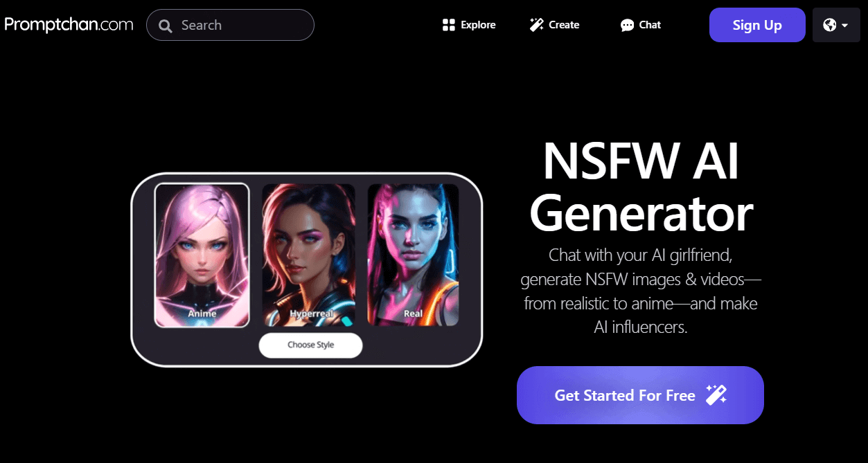Click the Get Started For Free button
This screenshot has height=463, width=868.
[640, 395]
